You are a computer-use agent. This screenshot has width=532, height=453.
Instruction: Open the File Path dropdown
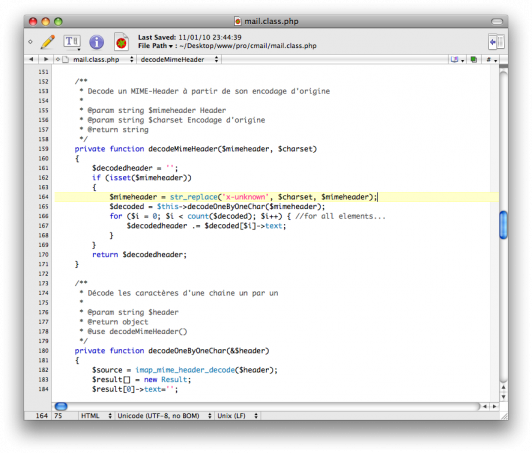(155, 46)
